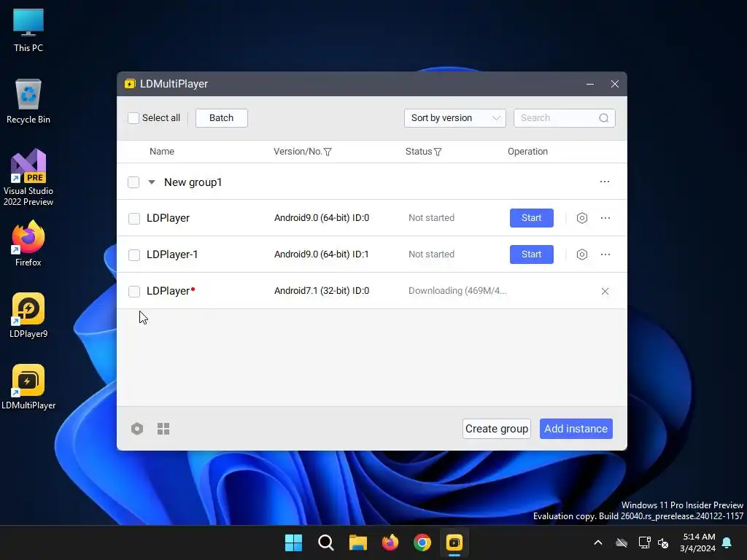Click the search magnifier icon in Search box

[603, 118]
